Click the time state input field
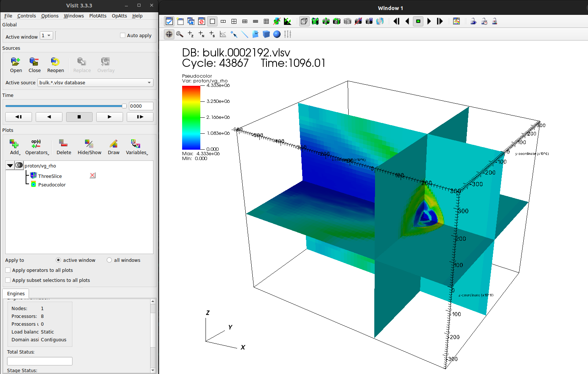 point(140,106)
